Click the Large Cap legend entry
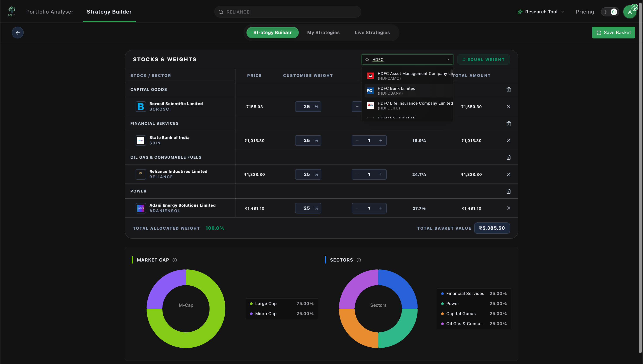 click(282, 303)
